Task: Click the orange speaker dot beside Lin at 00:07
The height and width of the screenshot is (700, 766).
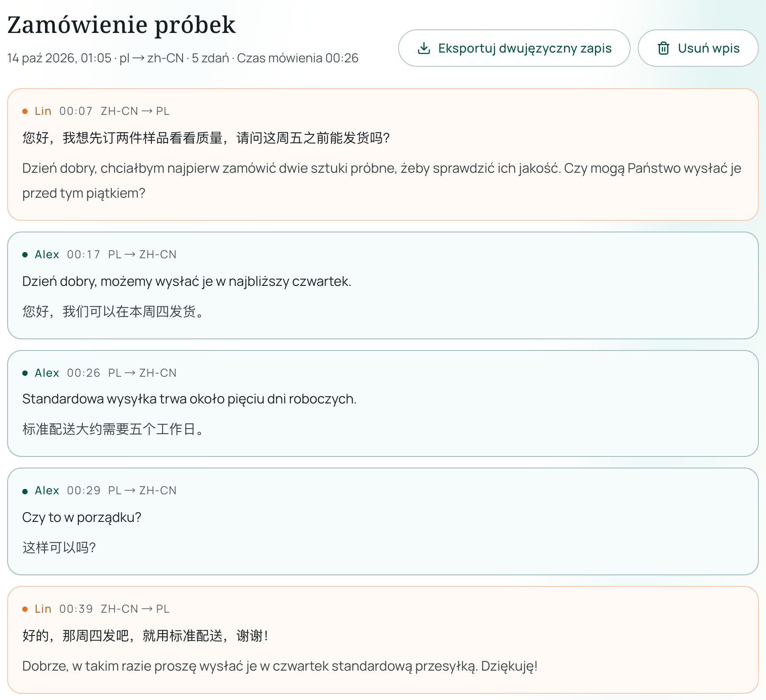Action: [x=25, y=111]
